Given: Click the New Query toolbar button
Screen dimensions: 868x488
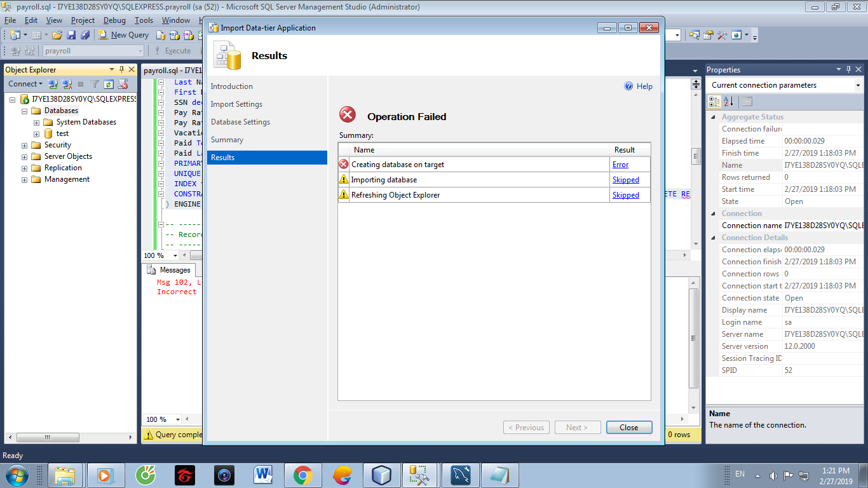Looking at the screenshot, I should pos(123,35).
